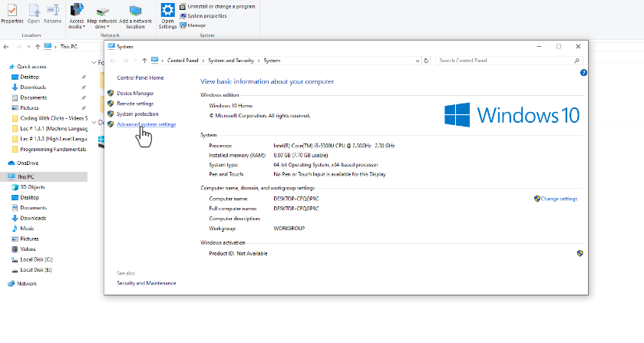
Task: Click the shield icon beside System protection
Action: tap(111, 114)
